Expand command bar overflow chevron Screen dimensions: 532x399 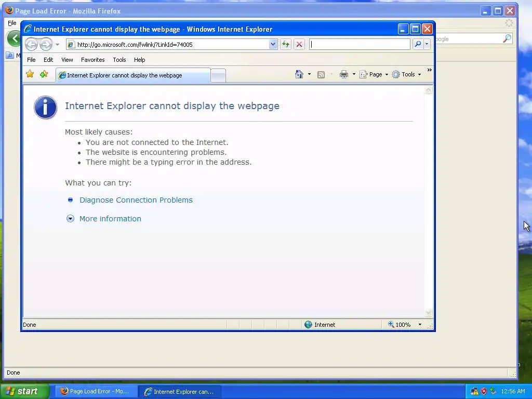[430, 70]
